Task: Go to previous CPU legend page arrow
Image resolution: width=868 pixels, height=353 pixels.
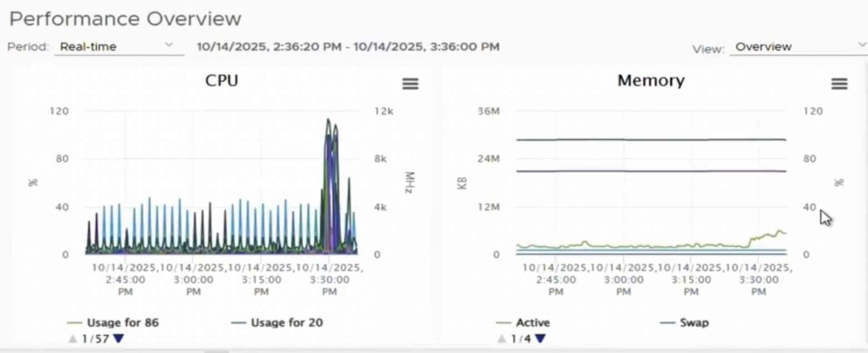Action: pyautogui.click(x=73, y=339)
